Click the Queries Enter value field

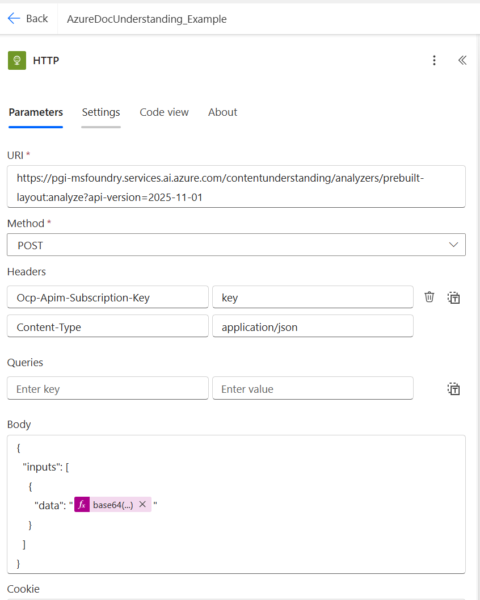click(x=313, y=388)
